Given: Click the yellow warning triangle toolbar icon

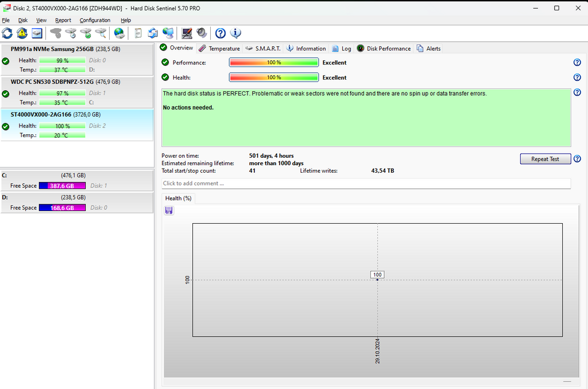Looking at the screenshot, I should pyautogui.click(x=22, y=33).
